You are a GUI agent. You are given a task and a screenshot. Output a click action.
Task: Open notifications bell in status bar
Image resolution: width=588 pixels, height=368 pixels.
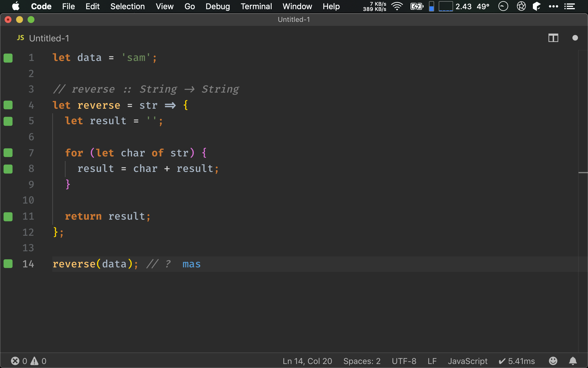click(x=573, y=361)
